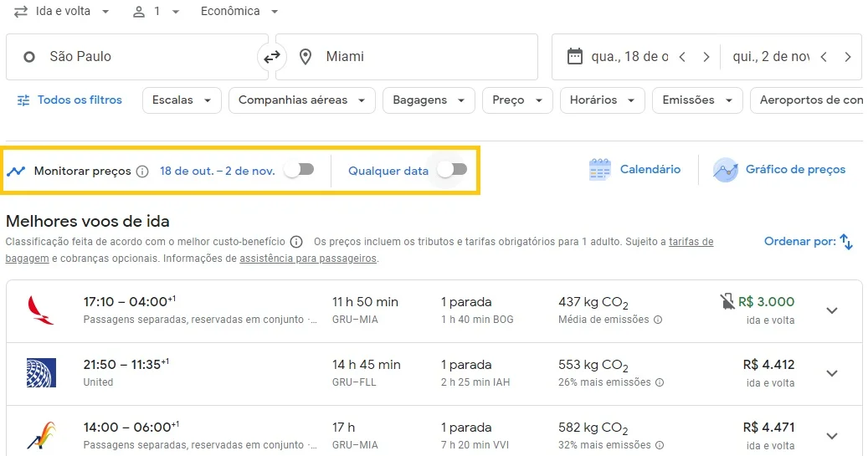This screenshot has width=868, height=456.
Task: Open the Calendário view
Action: [635, 169]
